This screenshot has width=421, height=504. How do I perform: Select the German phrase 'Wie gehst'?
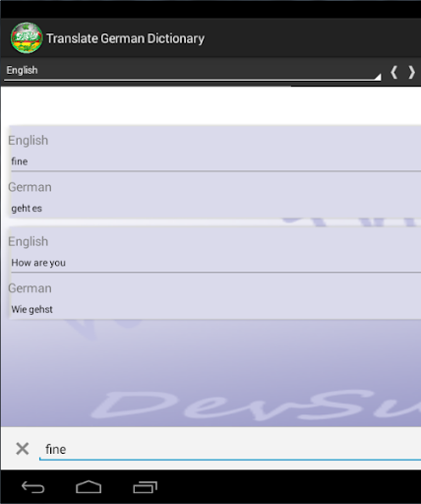(31, 309)
